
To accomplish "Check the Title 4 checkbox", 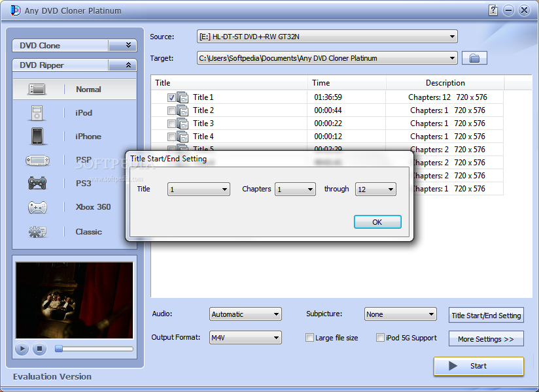I will pos(171,137).
